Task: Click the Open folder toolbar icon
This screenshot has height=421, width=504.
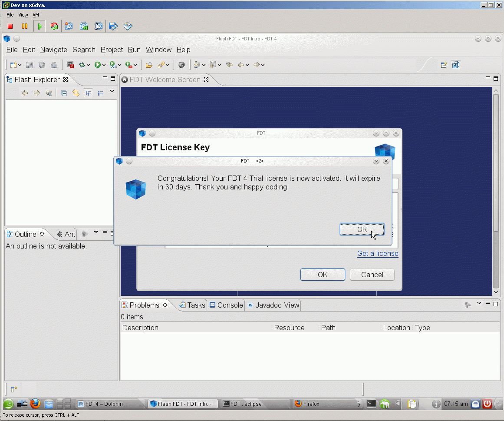Action: click(149, 65)
